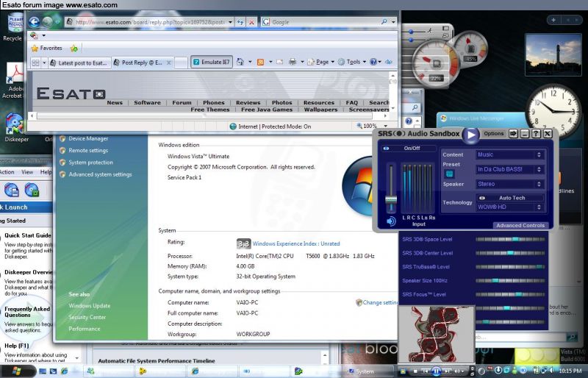Open the SRS Options menu
The image size is (588, 378).
pyautogui.click(x=493, y=134)
